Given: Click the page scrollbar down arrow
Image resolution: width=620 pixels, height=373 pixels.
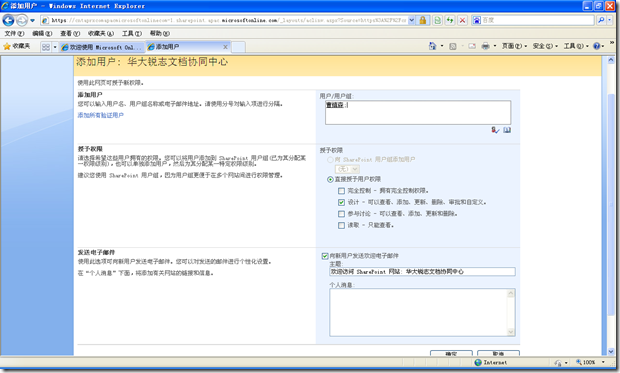Looking at the screenshot, I should [x=611, y=351].
